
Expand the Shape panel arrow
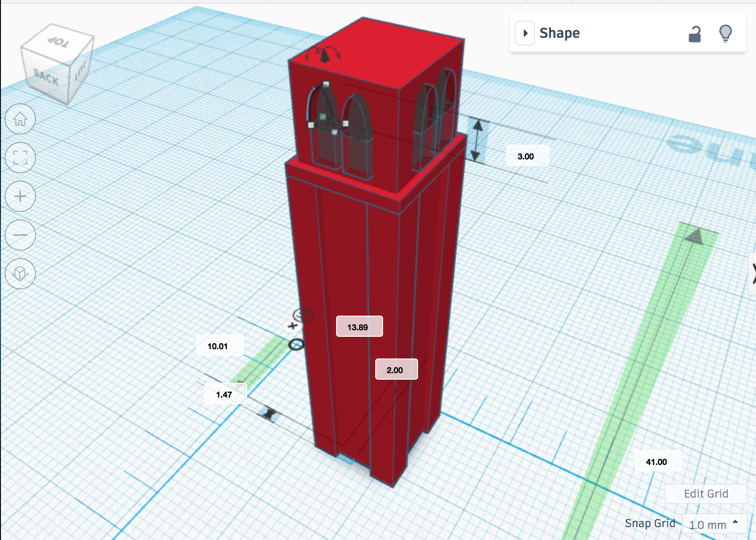pos(525,33)
